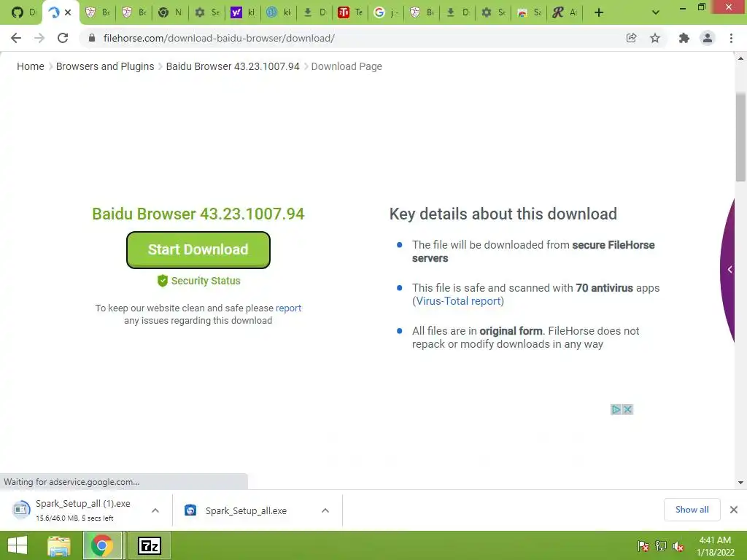Open the first Settings gear tab
747x560 pixels.
click(206, 12)
